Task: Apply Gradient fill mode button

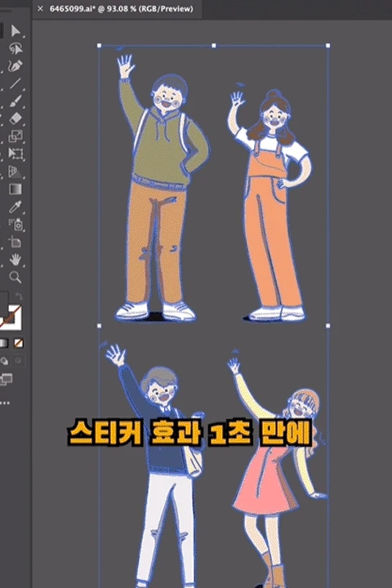Action: click(x=3, y=343)
